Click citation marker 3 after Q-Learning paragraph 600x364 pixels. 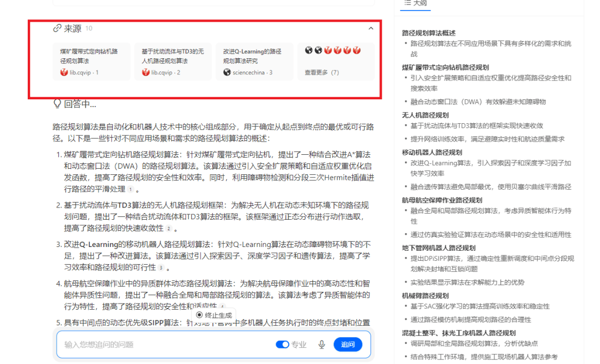pyautogui.click(x=161, y=267)
